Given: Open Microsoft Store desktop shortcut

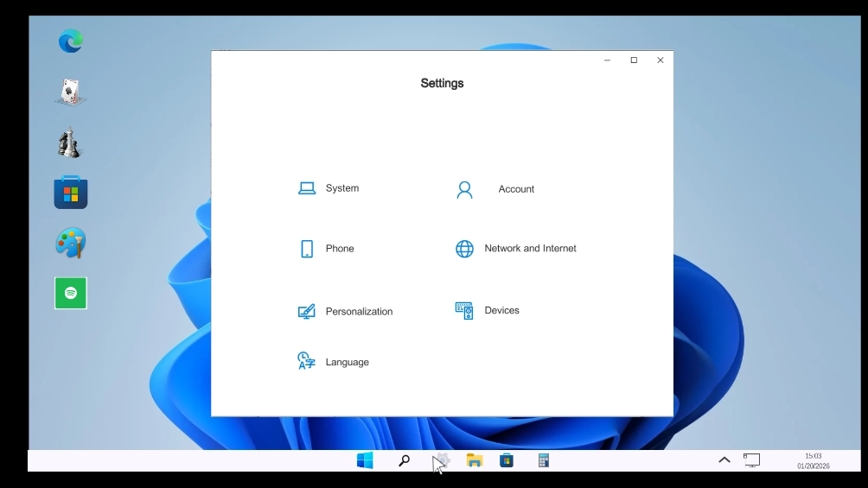Looking at the screenshot, I should (71, 192).
